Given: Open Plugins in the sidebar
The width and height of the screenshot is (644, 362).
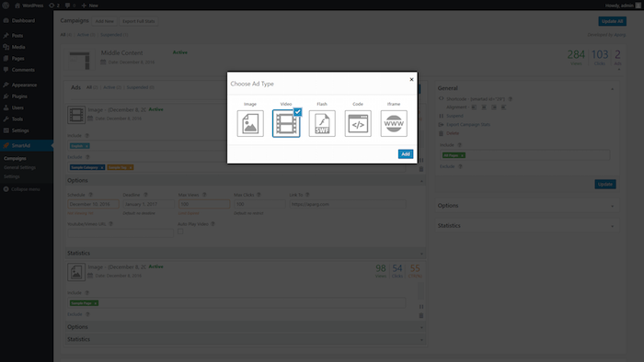Looking at the screenshot, I should pos(19,96).
